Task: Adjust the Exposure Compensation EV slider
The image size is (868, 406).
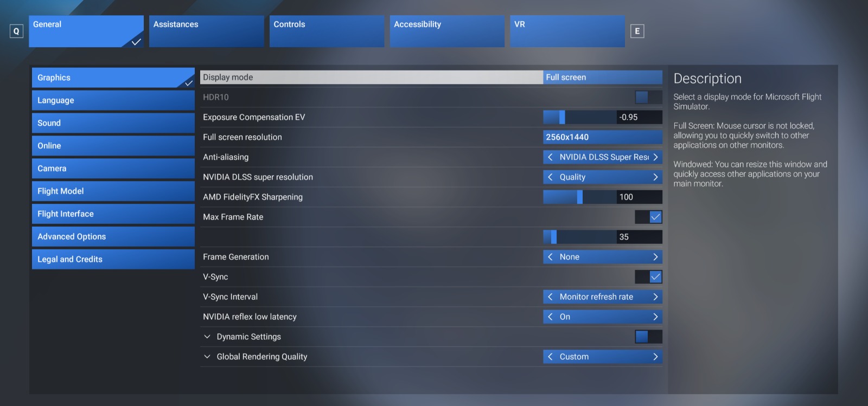Action: click(x=579, y=117)
